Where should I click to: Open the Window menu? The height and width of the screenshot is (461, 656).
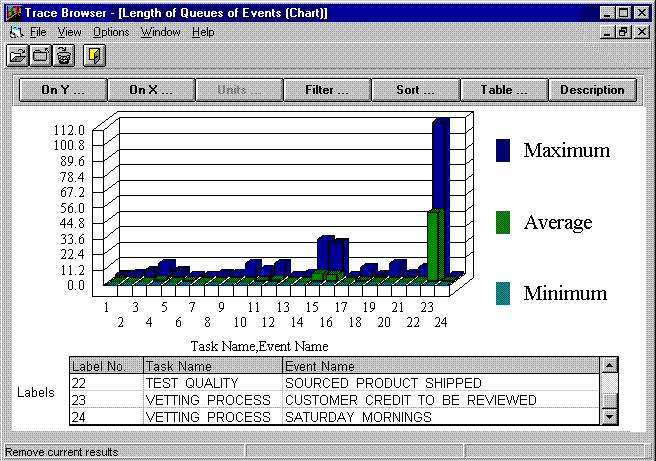160,32
